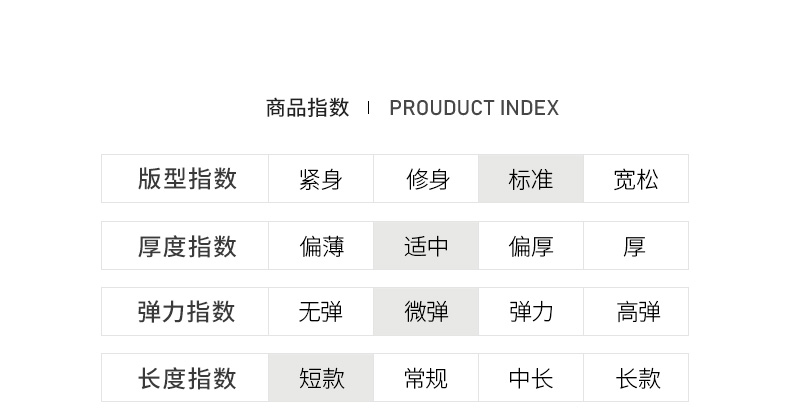Choose the highlighted 标准 fit cell
This screenshot has width=790, height=420.
point(531,180)
